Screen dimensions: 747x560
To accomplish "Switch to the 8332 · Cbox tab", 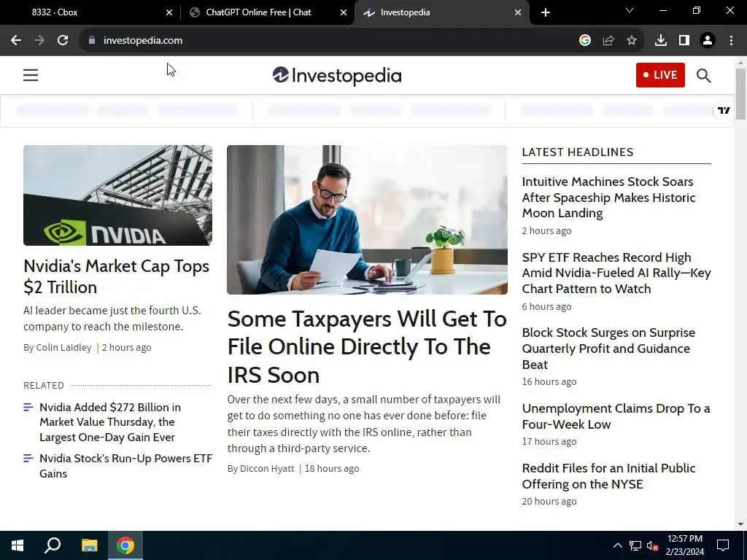I will (90, 12).
